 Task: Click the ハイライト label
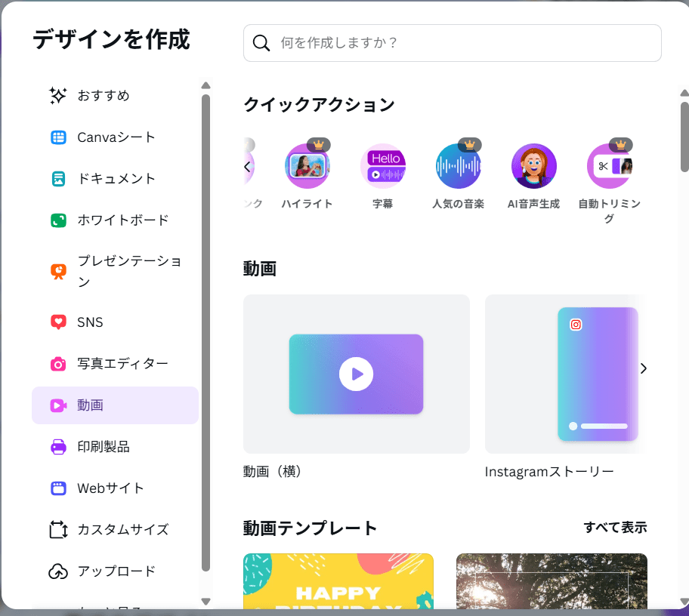point(307,204)
